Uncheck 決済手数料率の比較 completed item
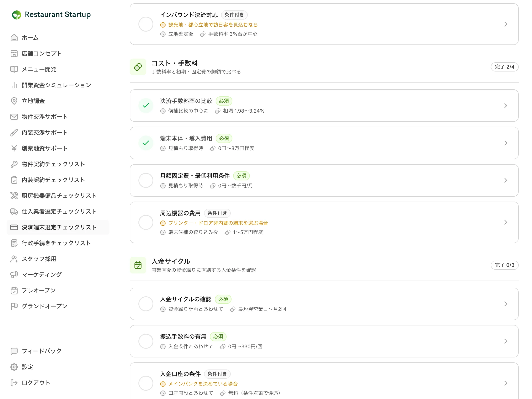This screenshot has height=399, width=532. [146, 106]
